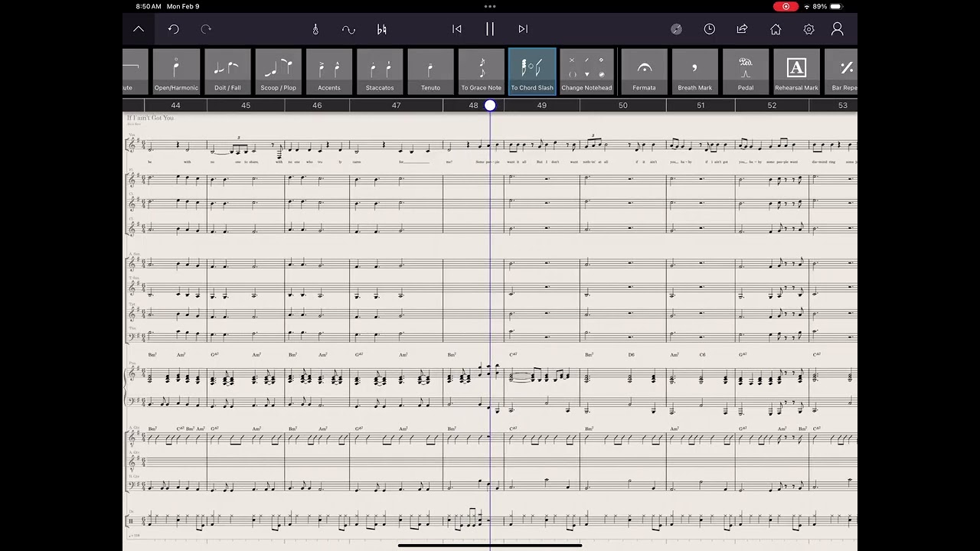
Task: Tap the wavy line icon
Action: click(348, 29)
